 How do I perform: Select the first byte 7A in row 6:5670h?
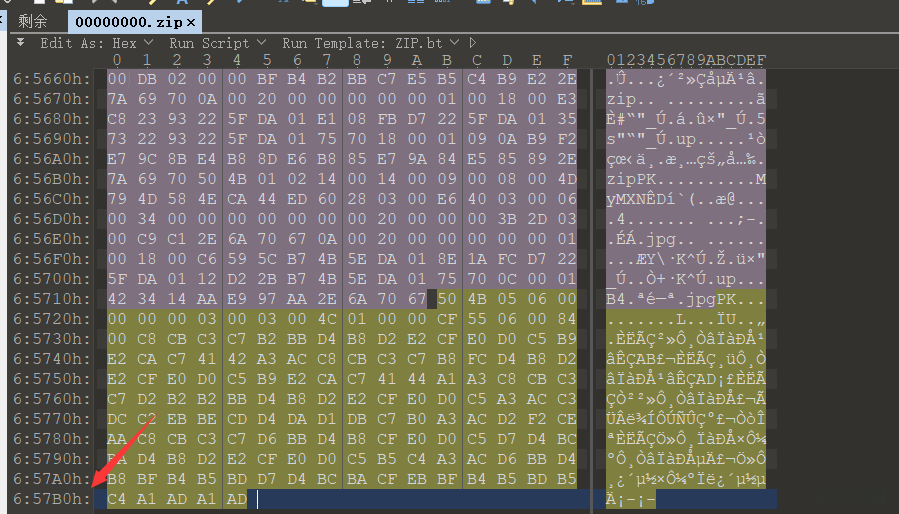click(x=117, y=99)
